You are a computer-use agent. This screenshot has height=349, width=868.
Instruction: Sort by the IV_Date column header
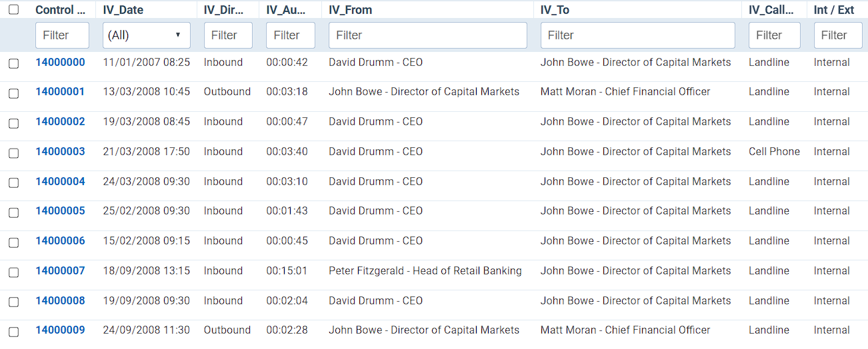[x=123, y=10]
